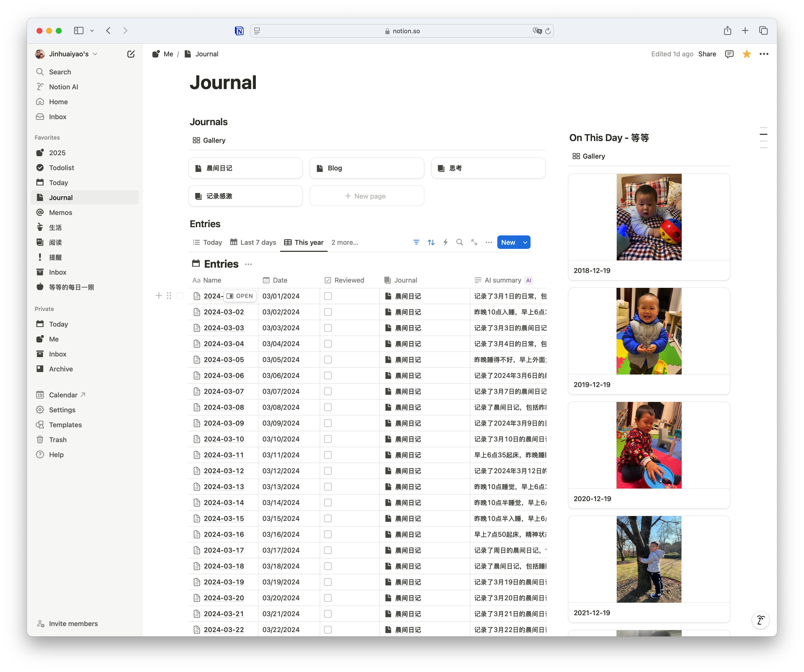Click the add row plus icon

click(159, 296)
